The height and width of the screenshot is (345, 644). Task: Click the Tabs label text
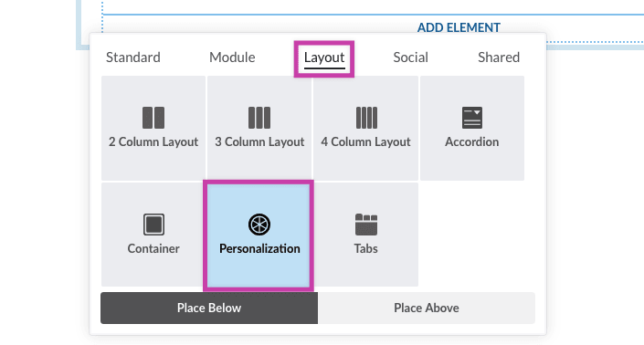(365, 248)
